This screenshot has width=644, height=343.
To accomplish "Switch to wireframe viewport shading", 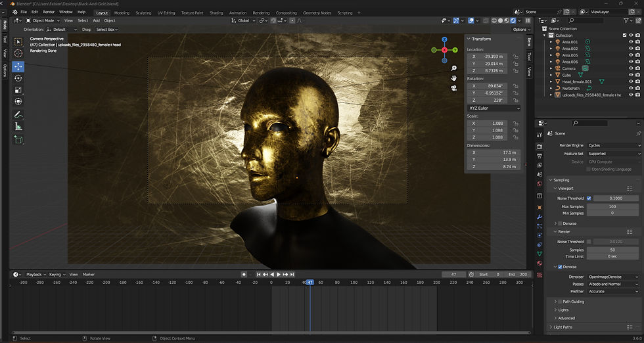I will (x=494, y=20).
